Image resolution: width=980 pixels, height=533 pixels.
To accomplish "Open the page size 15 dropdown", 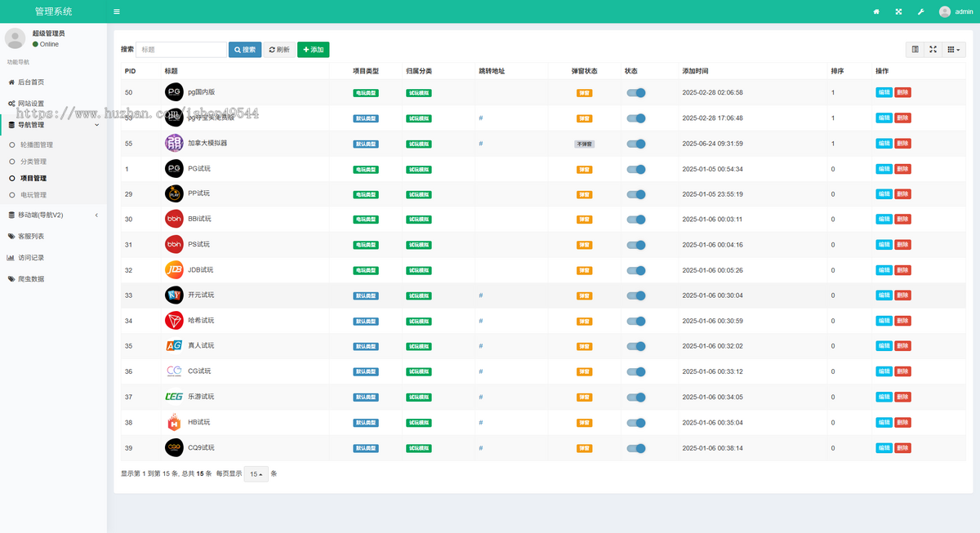I will pyautogui.click(x=256, y=474).
